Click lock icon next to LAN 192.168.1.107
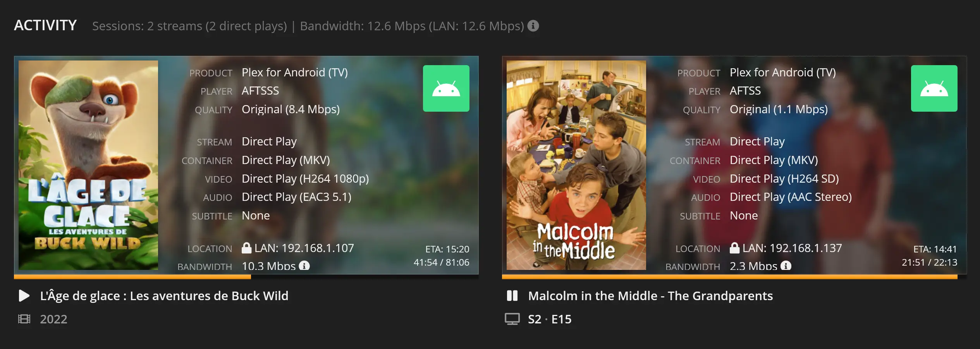 tap(246, 248)
